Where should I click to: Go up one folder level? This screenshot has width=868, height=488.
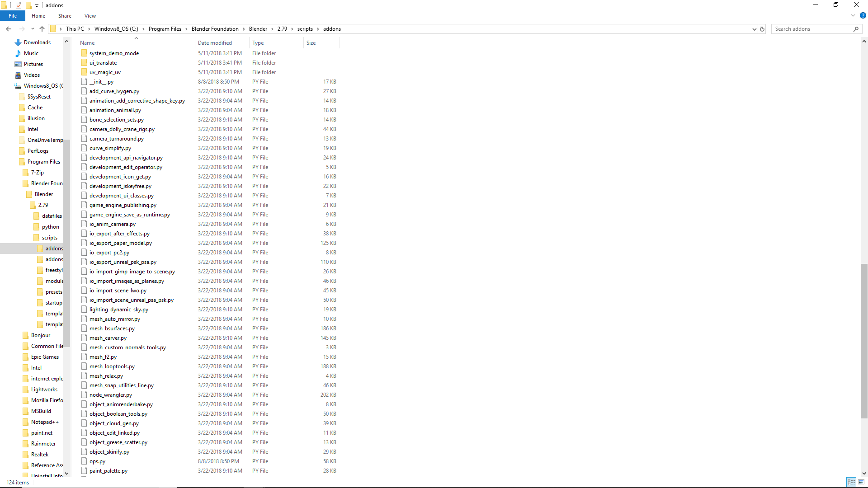42,29
